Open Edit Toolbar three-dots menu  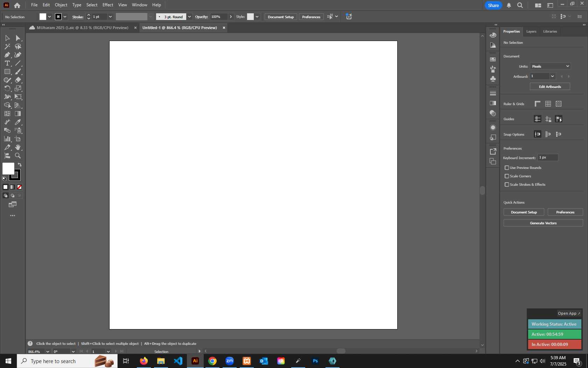coord(13,216)
